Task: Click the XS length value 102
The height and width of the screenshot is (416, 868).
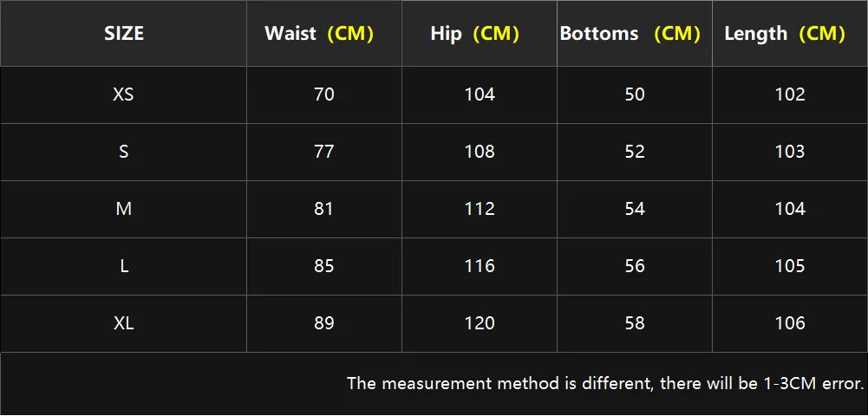Action: point(790,94)
